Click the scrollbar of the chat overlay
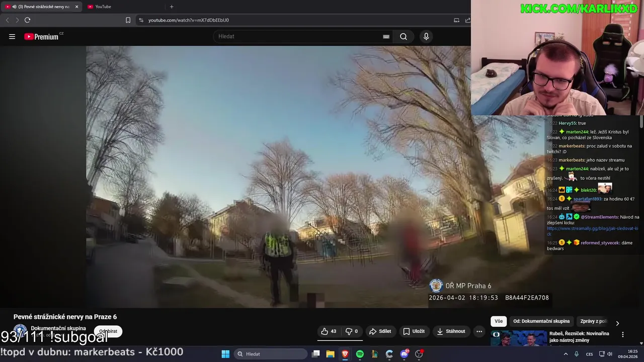The width and height of the screenshot is (644, 362). (641, 121)
